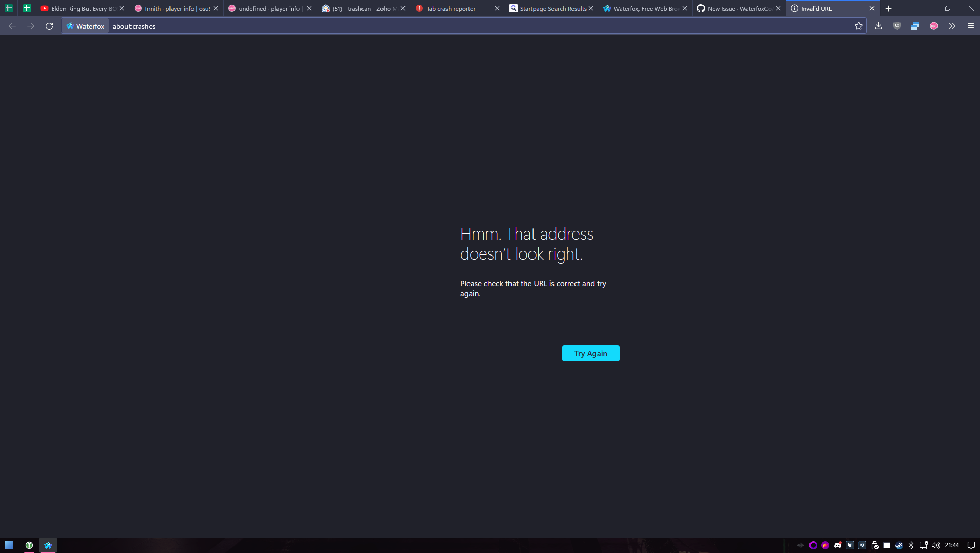Bookmark this page with the star icon
The image size is (980, 553).
[859, 26]
